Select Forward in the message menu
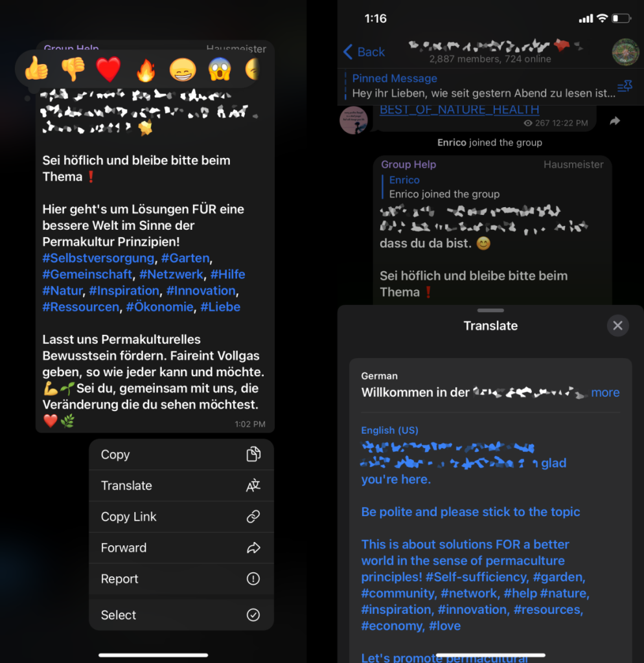The width and height of the screenshot is (644, 663). pyautogui.click(x=181, y=548)
